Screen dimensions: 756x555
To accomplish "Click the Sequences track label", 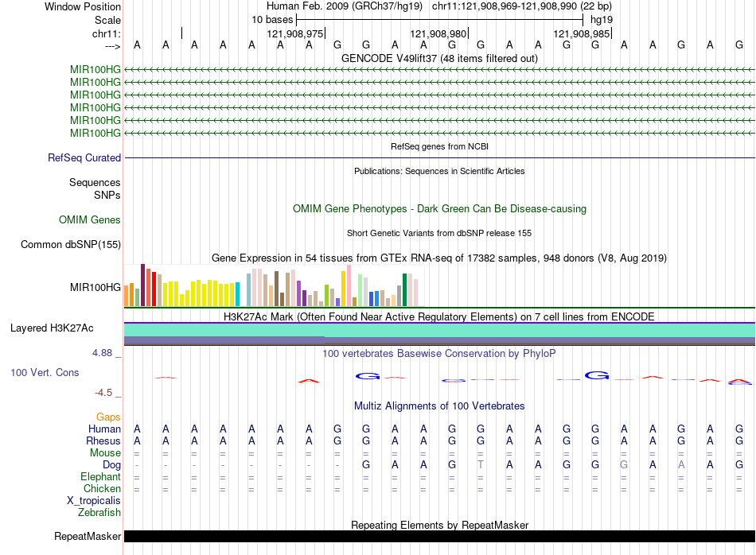I will pos(95,183).
